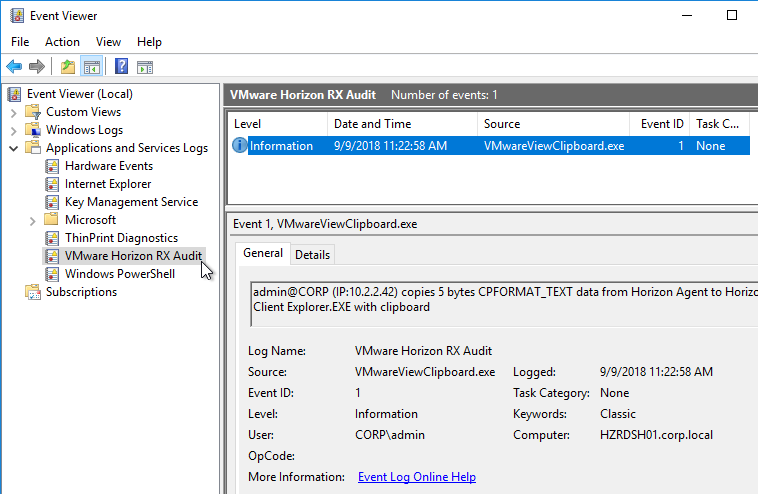Click the ThinPrint Diagnostics log icon
The width and height of the screenshot is (758, 494).
52,238
